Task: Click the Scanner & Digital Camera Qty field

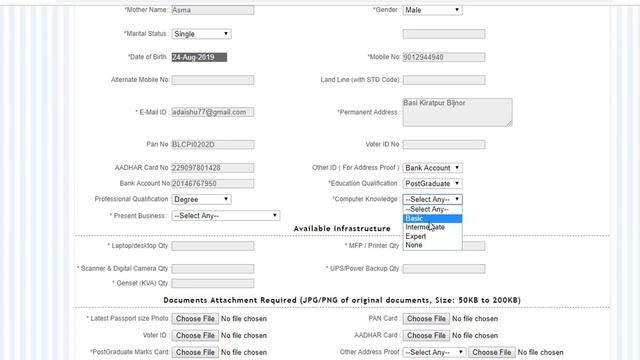Action: 213,269
